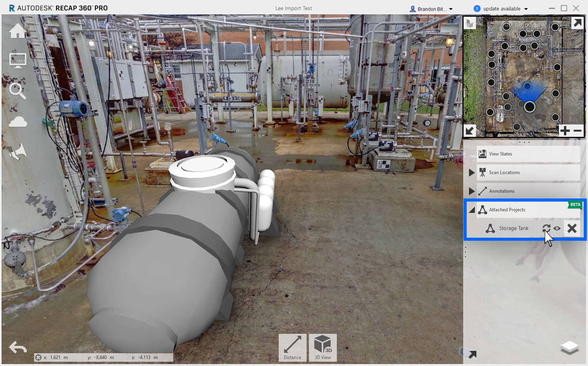The height and width of the screenshot is (366, 588).
Task: Open the layers stack icon
Action: pyautogui.click(x=569, y=347)
